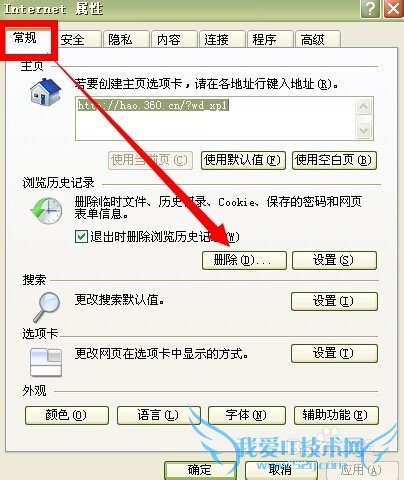Screen dimensions: 404x480
Task: Open 颜色(O) appearance settings
Action: point(67,415)
